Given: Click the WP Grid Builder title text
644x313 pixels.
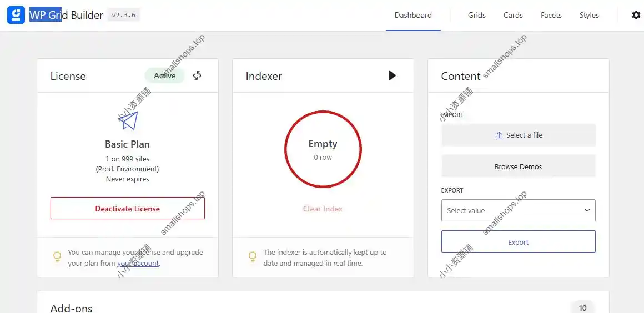Looking at the screenshot, I should tap(66, 15).
